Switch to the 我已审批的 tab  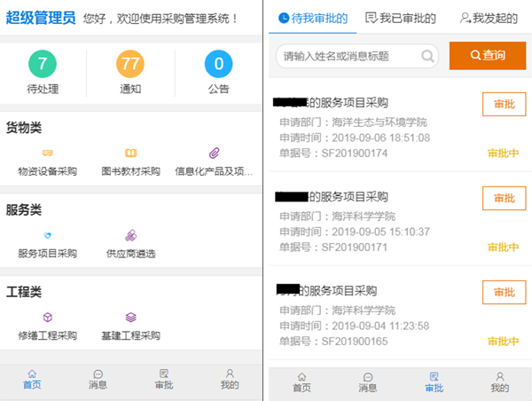coord(401,17)
